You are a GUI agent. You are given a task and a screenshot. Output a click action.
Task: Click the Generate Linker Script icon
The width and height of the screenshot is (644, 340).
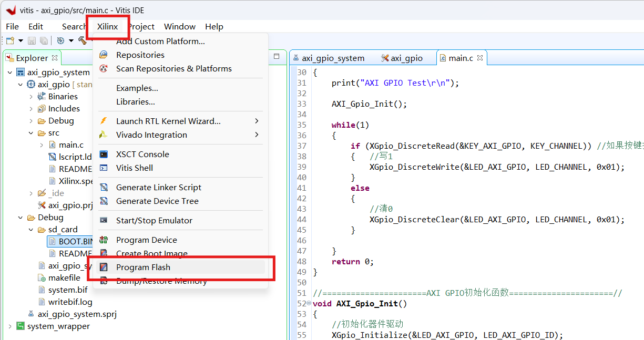(x=104, y=187)
